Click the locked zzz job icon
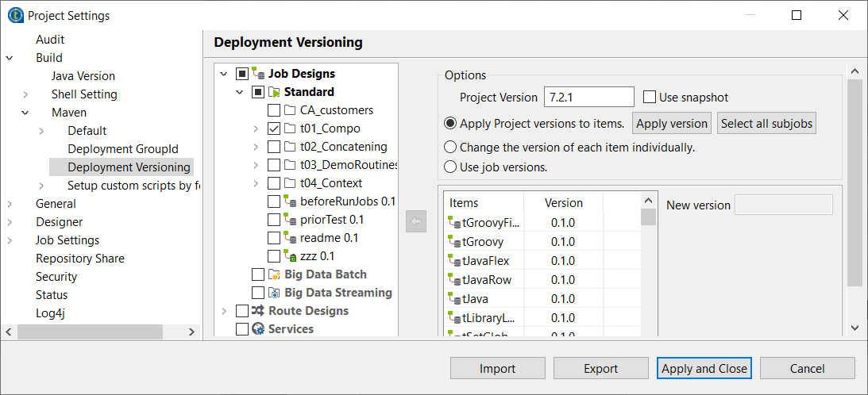868x395 pixels. coord(291,256)
